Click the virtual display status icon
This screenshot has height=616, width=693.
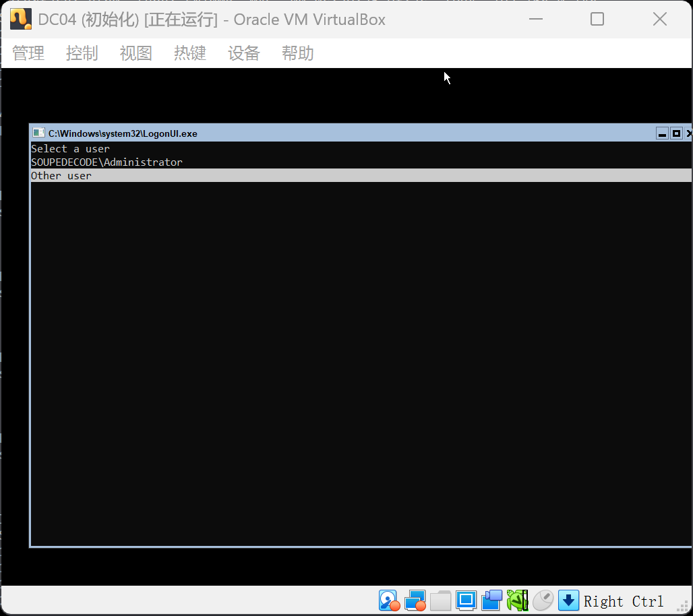click(x=466, y=600)
